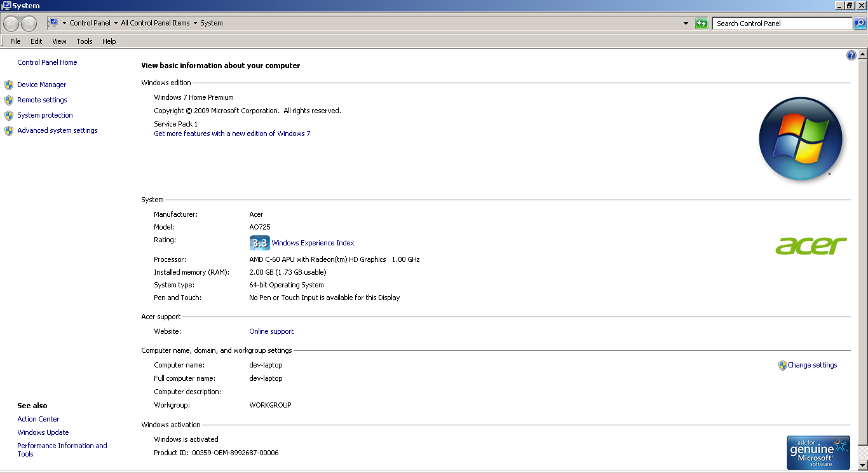This screenshot has height=473, width=868.
Task: Click the View basic information heading
Action: pyautogui.click(x=220, y=65)
